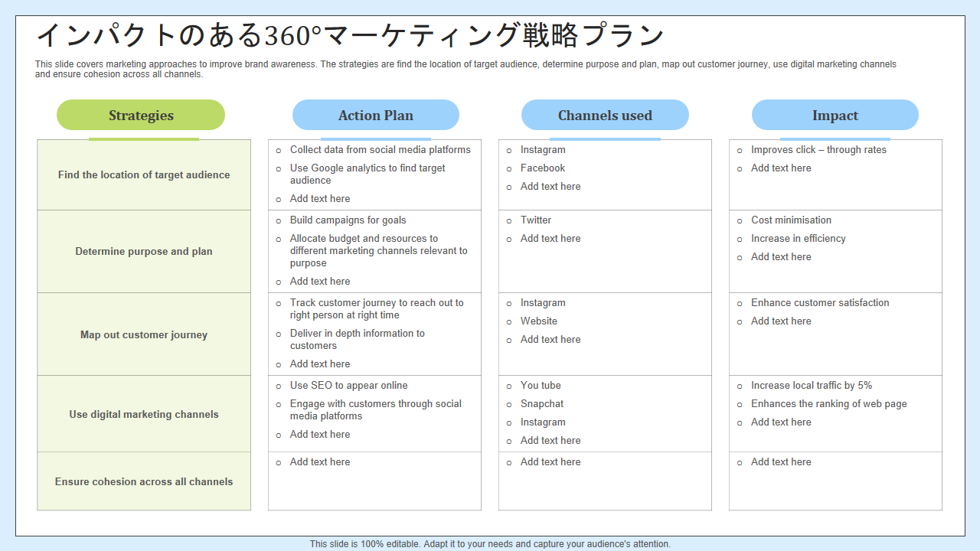Select "Improves click – through rates" impact
This screenshot has width=980, height=551.
coord(818,150)
